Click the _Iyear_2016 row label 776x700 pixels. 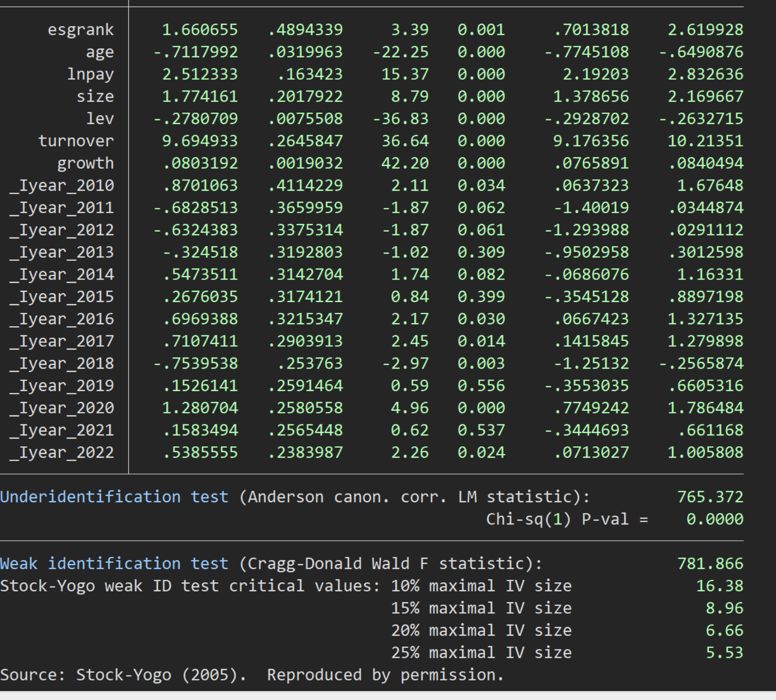coord(62,319)
